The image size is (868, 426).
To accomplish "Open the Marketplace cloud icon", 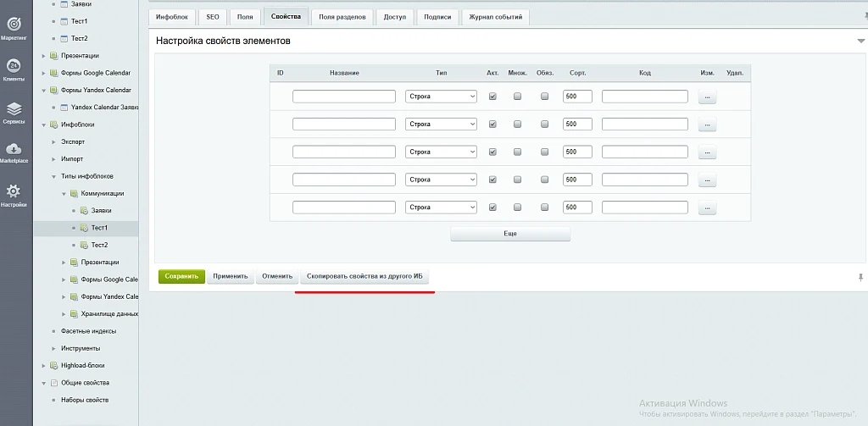I will pos(14,149).
